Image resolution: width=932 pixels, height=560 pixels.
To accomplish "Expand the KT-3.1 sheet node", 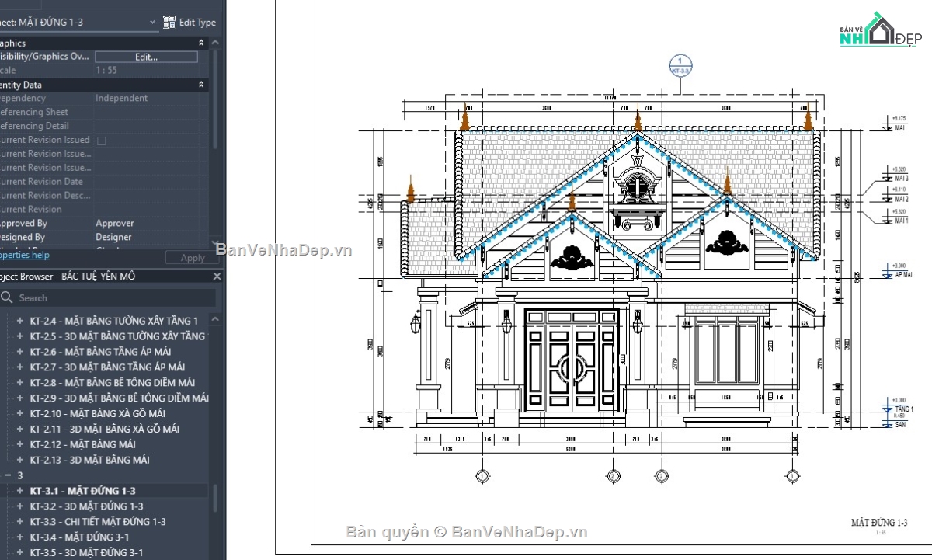I will [20, 491].
